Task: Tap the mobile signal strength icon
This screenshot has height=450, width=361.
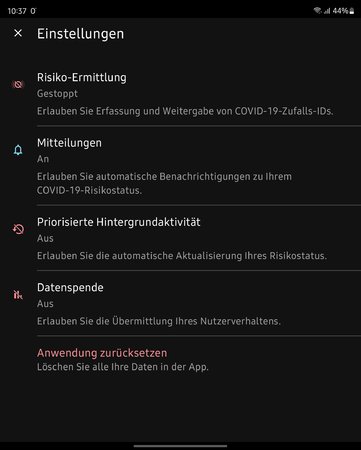Action: (327, 11)
